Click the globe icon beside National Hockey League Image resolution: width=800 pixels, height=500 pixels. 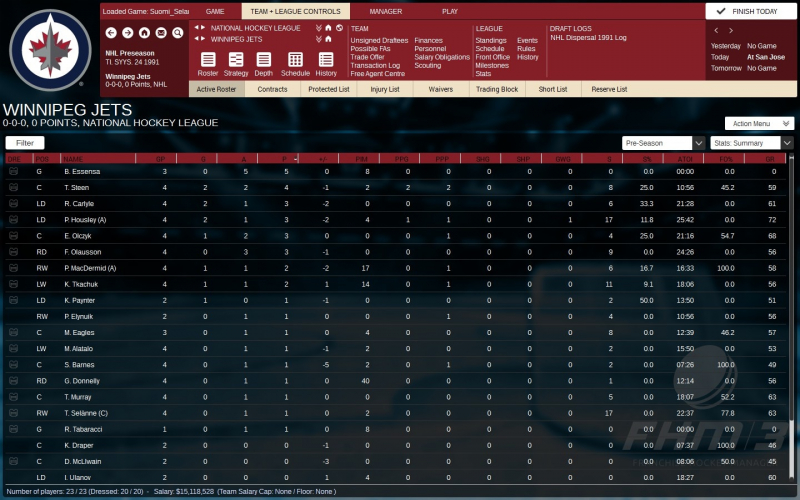click(339, 28)
